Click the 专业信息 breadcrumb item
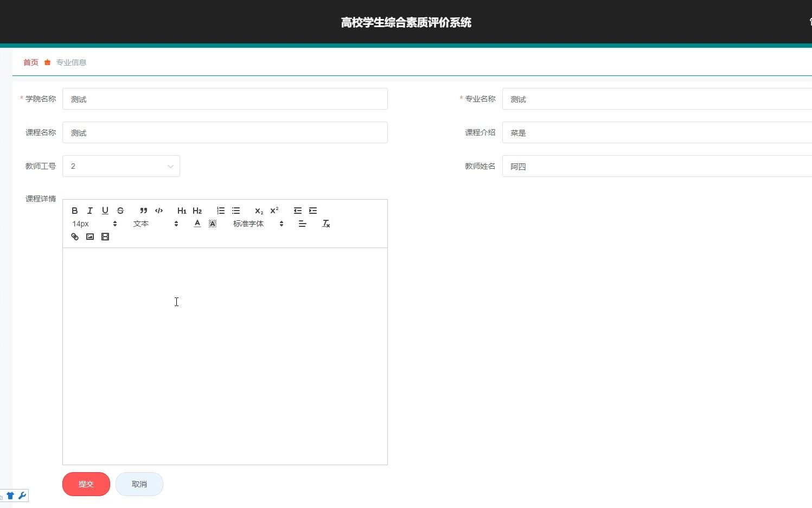This screenshot has height=508, width=812. coord(72,62)
